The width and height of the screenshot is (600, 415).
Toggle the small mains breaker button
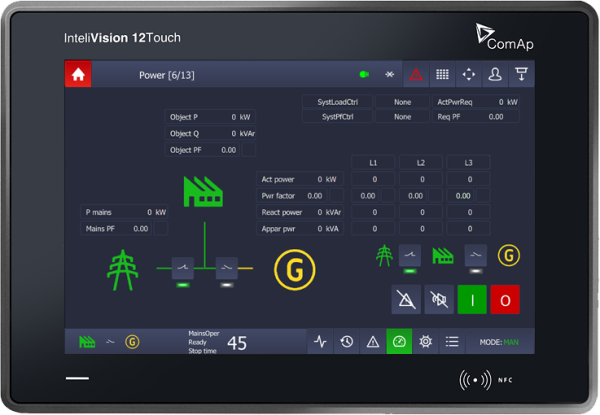(410, 255)
